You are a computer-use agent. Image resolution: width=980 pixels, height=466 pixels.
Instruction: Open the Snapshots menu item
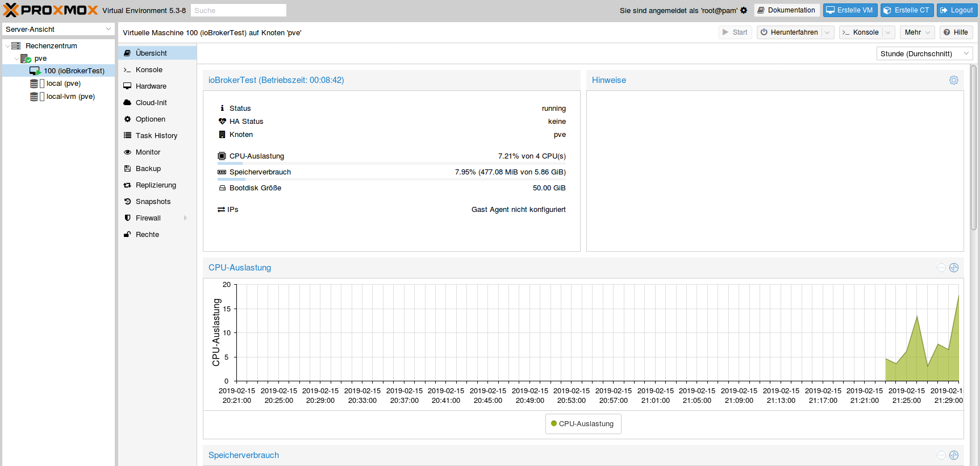coord(157,202)
